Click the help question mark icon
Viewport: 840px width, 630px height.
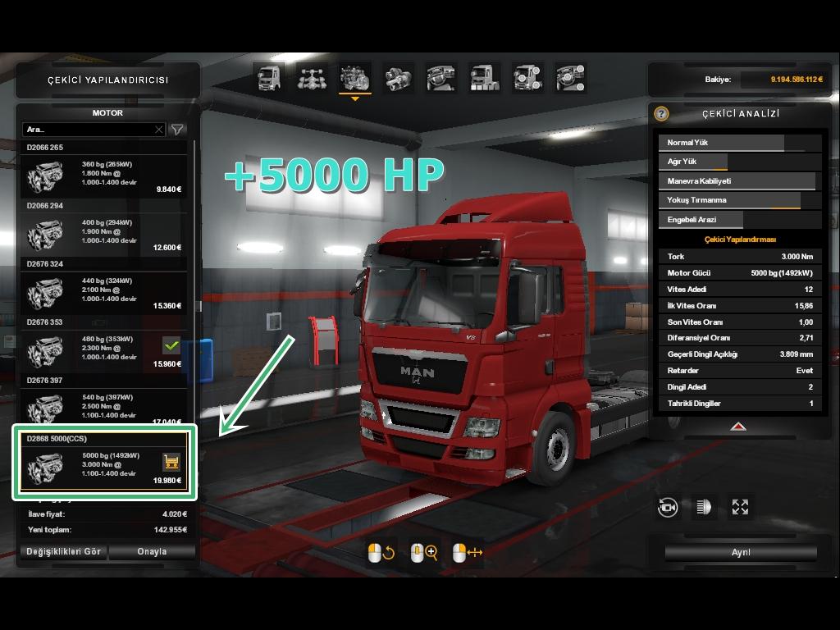[662, 113]
